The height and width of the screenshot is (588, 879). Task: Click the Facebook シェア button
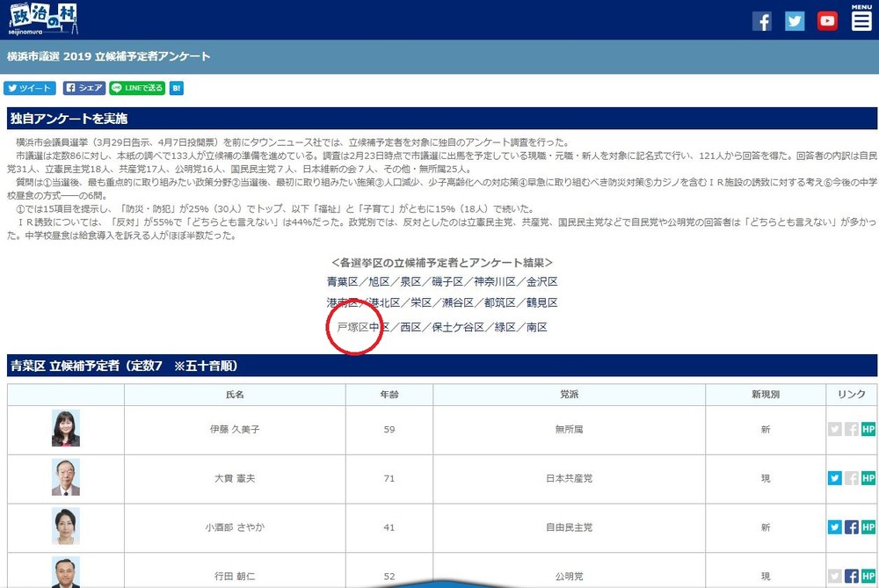click(84, 88)
